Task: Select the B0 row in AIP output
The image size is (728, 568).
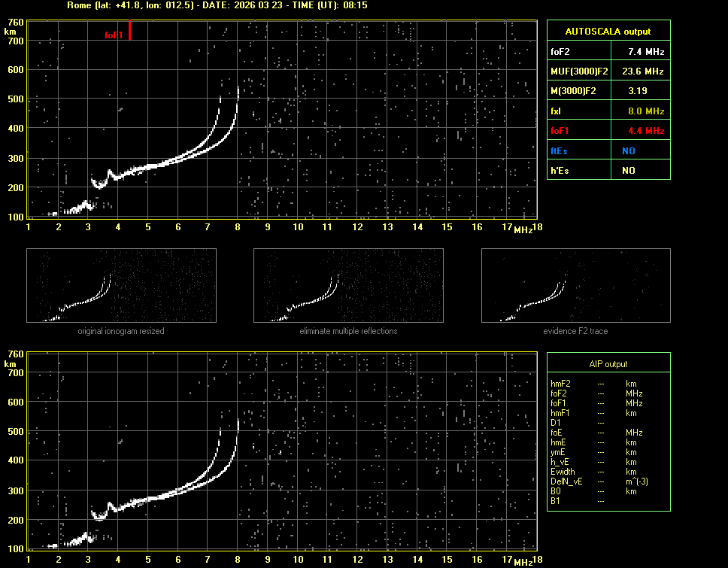Action: [556, 491]
